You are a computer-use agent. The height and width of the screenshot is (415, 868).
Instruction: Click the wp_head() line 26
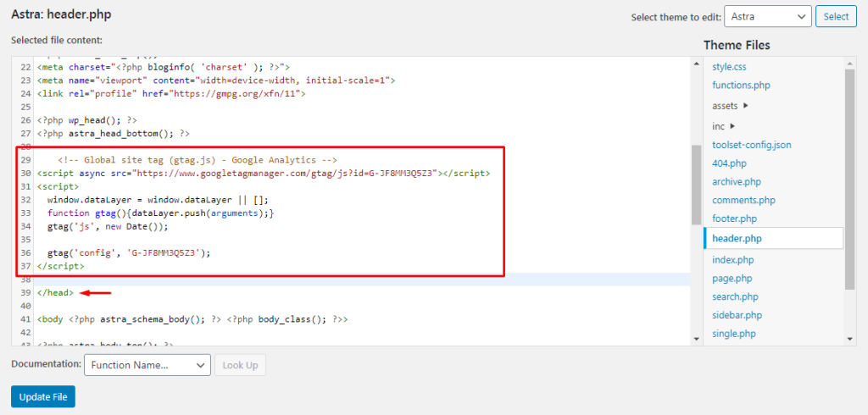click(87, 120)
